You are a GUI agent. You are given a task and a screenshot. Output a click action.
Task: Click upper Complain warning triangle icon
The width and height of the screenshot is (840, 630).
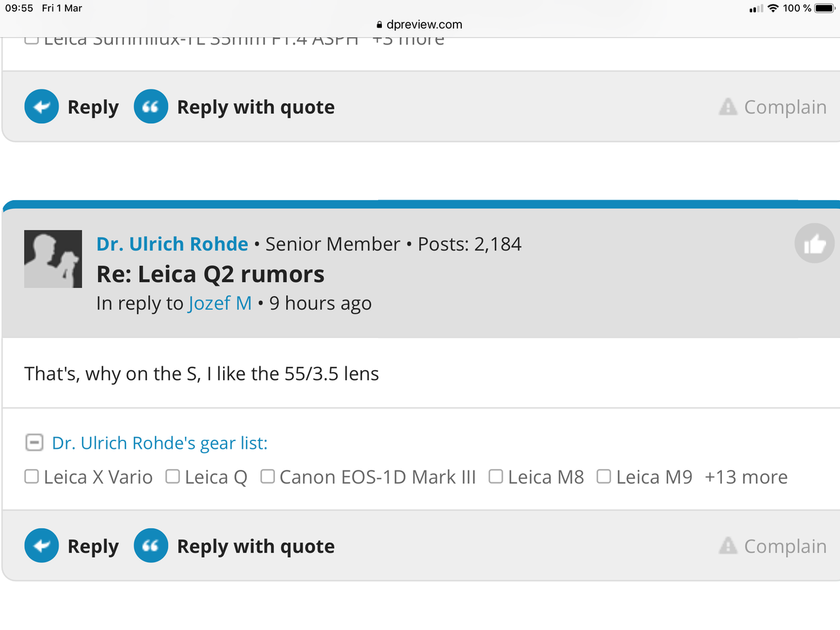tap(728, 106)
